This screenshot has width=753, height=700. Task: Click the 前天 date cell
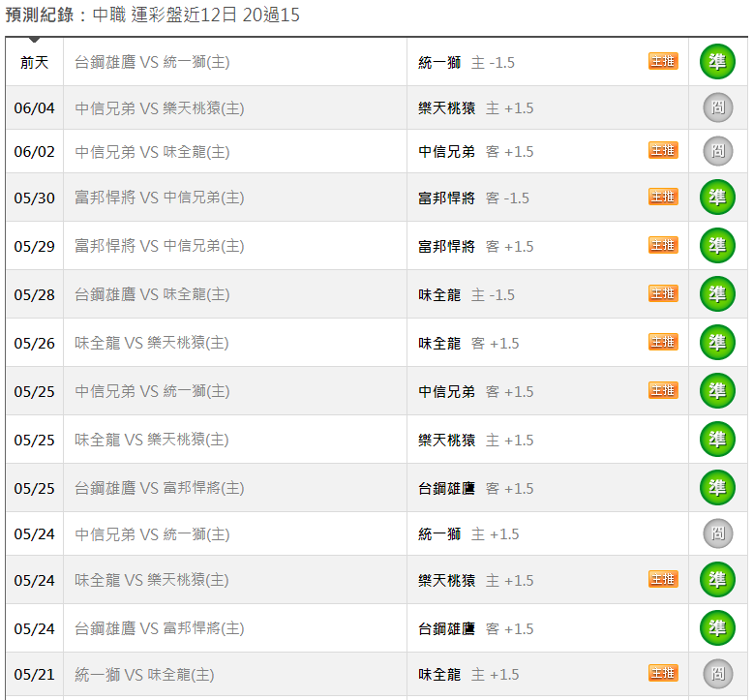(35, 62)
